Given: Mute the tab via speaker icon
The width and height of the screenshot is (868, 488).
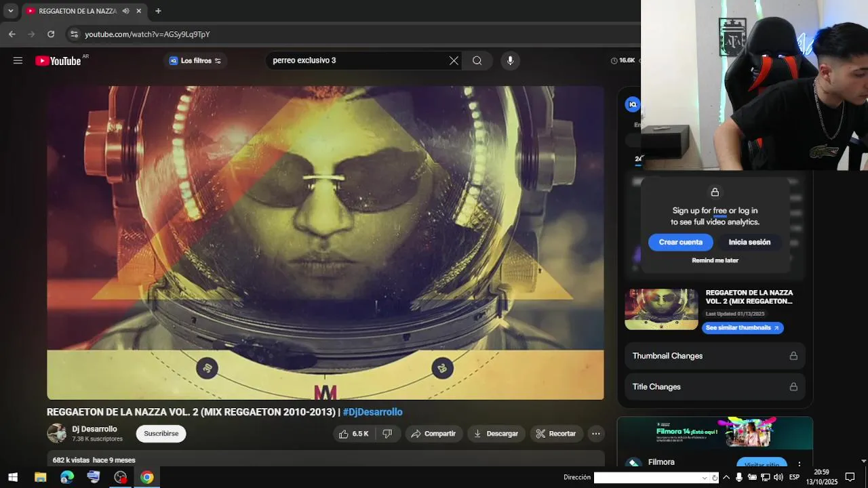Looking at the screenshot, I should coord(125,11).
